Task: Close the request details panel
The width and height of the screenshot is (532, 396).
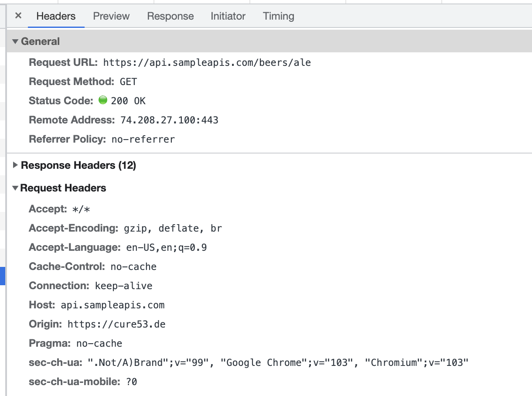Action: (x=18, y=16)
